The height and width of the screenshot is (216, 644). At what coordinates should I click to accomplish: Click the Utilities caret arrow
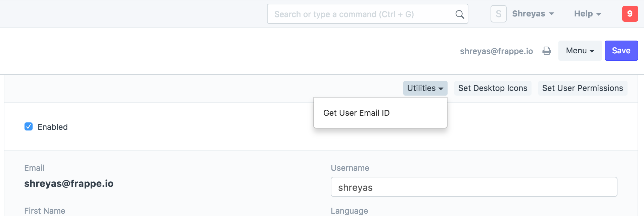click(x=441, y=89)
